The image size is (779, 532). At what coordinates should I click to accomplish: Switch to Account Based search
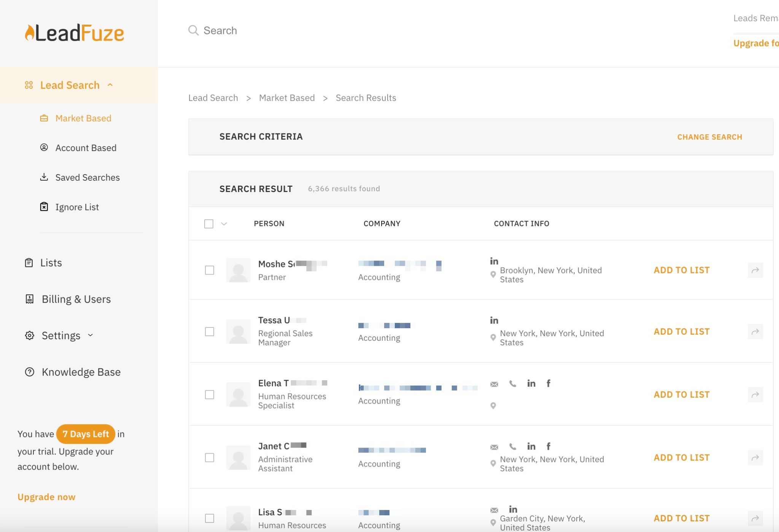86,148
